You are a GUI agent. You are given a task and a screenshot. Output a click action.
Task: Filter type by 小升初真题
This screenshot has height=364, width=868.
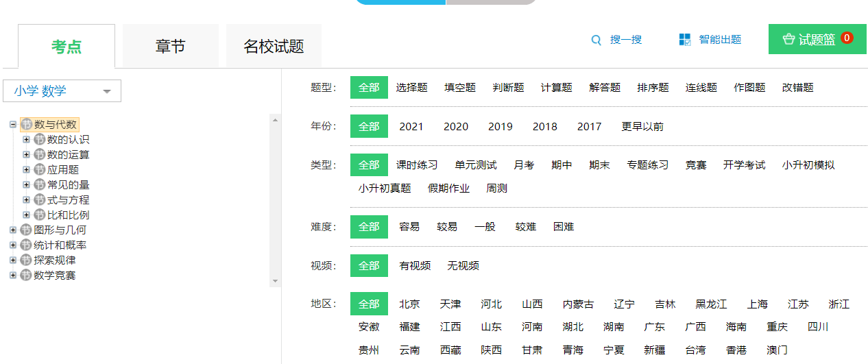(x=385, y=189)
